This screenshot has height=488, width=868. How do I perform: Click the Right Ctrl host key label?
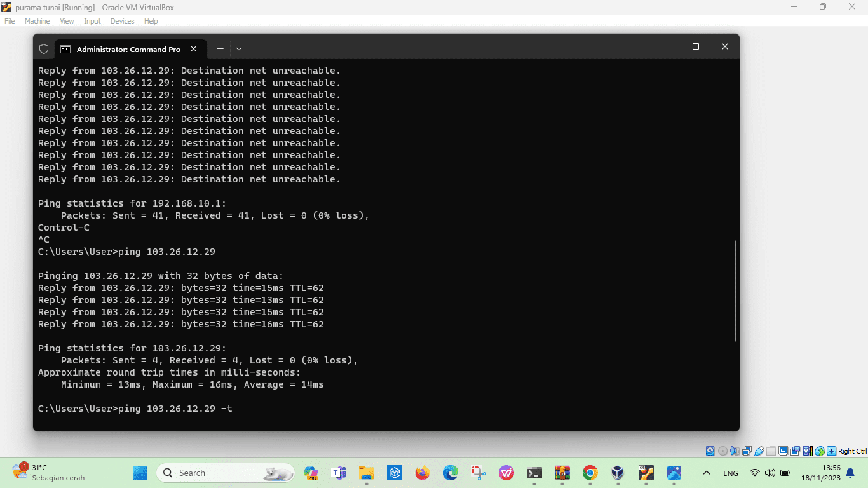click(853, 451)
